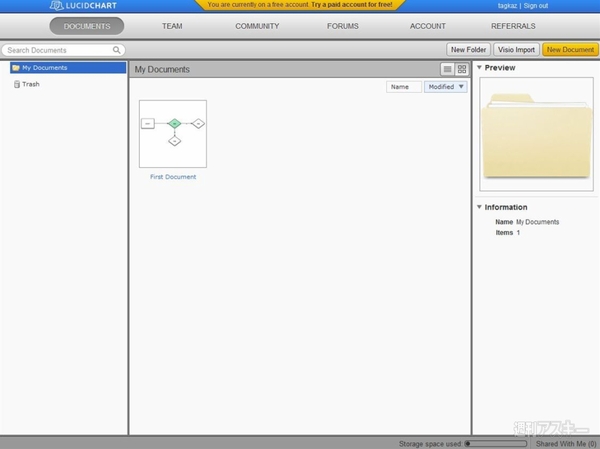Screen dimensions: 600x449
Task: Click the New Folder button
Action: [468, 50]
